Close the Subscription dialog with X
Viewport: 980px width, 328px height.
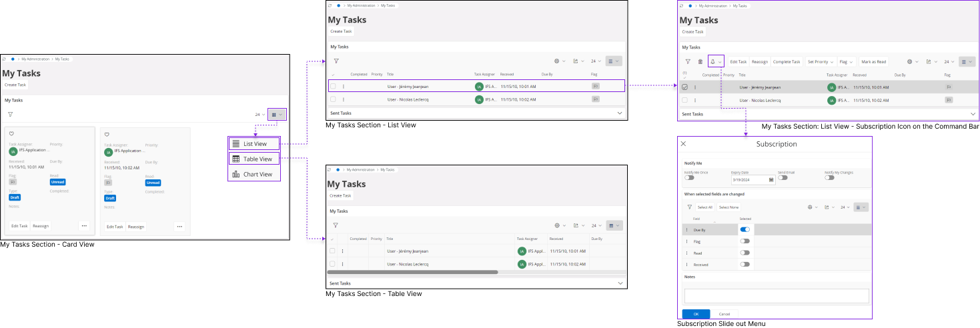683,144
